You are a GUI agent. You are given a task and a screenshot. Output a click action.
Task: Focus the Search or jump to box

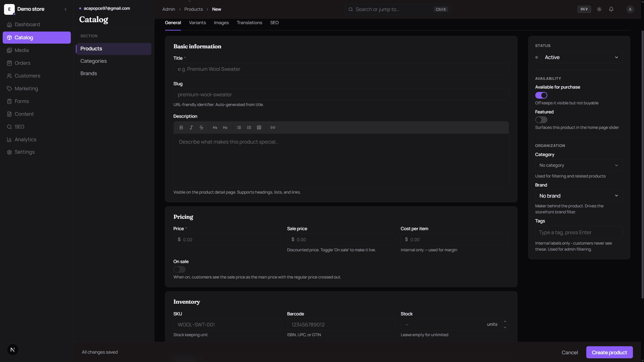[397, 9]
